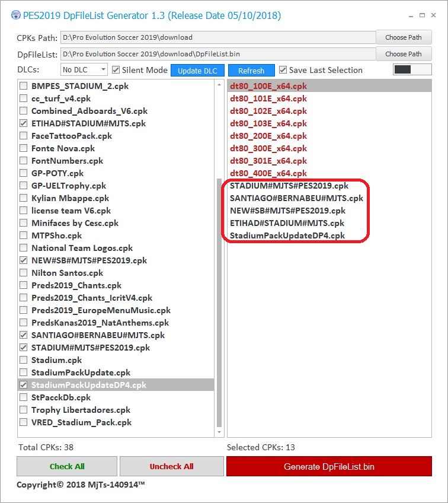Check StadiumPackUpdate.cpk checkbox
Viewport: 448px width, 503px height.
click(x=23, y=373)
